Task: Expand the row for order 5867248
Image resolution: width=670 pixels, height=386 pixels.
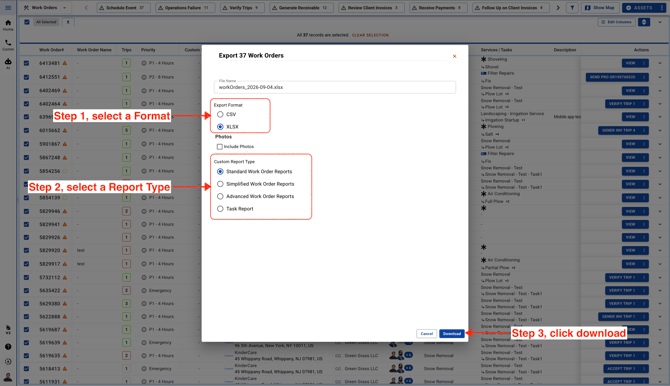Action: tap(660, 158)
